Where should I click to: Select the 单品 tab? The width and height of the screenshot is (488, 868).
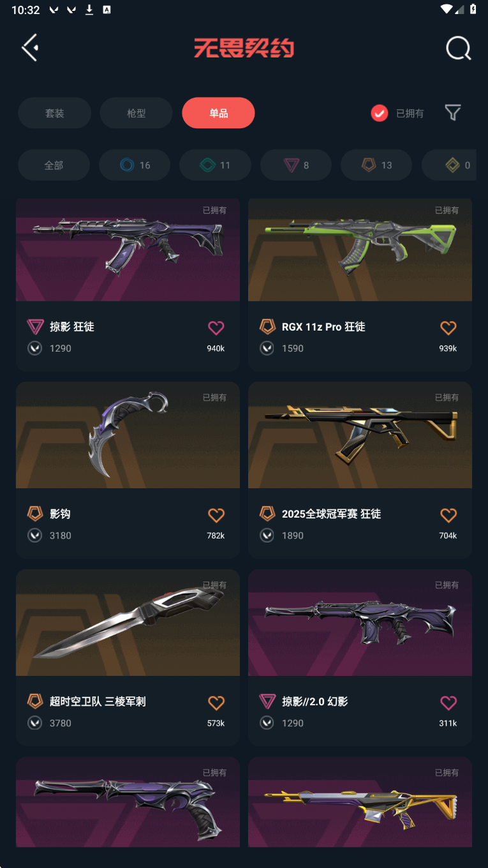[x=218, y=113]
